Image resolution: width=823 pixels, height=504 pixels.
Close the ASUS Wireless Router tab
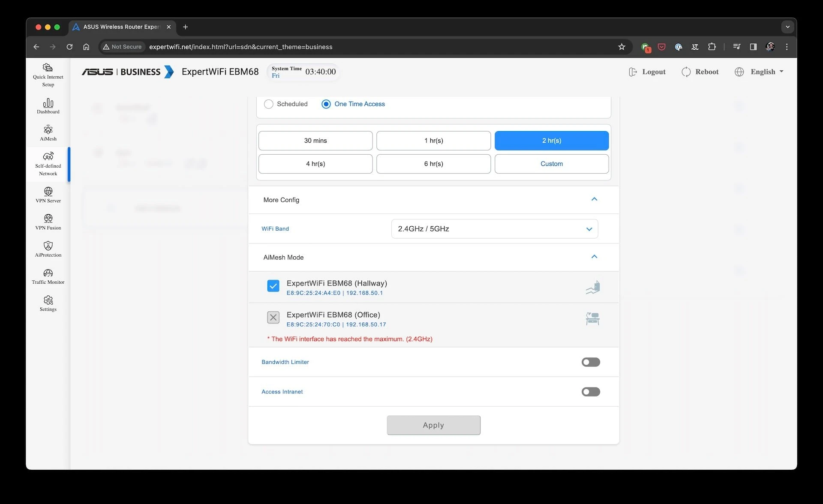[168, 27]
